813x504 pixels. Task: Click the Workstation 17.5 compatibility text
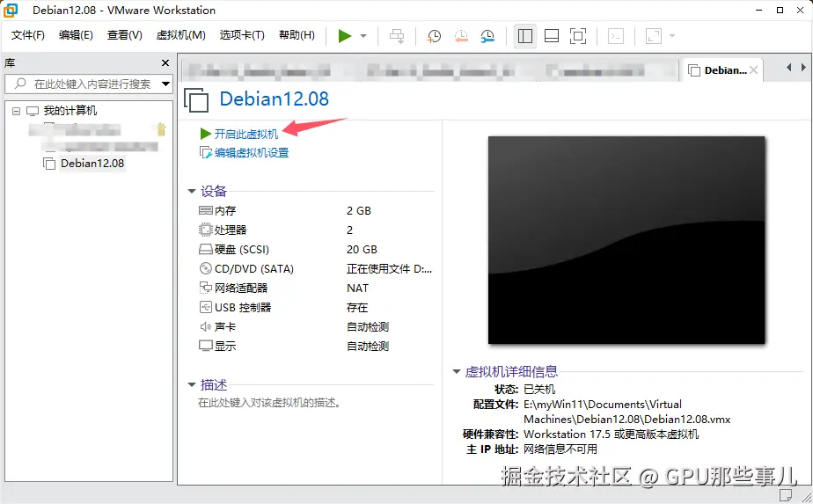[x=612, y=434]
